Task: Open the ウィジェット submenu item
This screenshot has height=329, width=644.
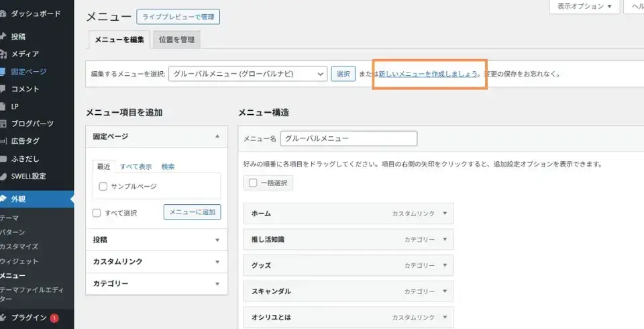Action: [19, 262]
